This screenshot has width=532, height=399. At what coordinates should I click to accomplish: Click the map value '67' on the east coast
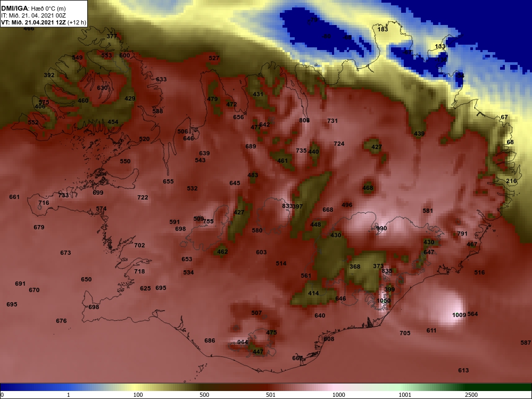(x=504, y=118)
